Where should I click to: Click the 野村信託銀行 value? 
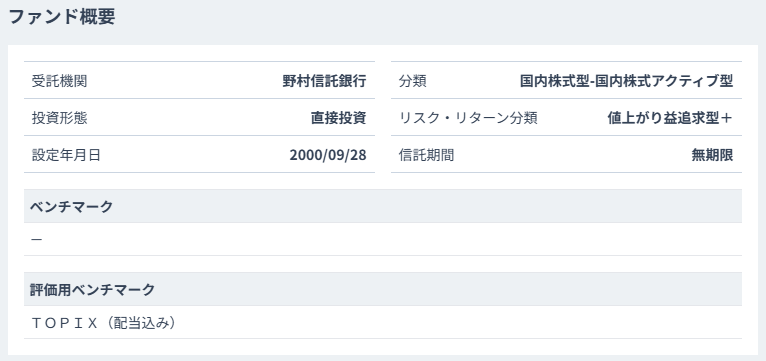point(324,81)
